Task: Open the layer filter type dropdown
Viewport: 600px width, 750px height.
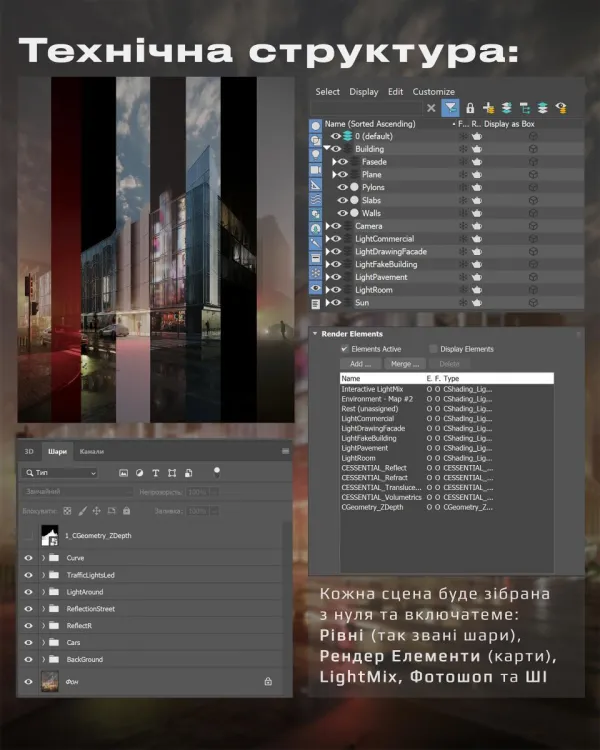Action: [x=60, y=472]
